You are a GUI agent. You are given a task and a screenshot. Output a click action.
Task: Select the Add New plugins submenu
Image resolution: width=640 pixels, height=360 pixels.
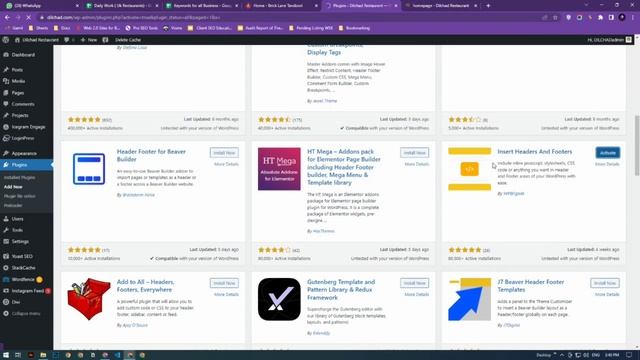(x=13, y=187)
